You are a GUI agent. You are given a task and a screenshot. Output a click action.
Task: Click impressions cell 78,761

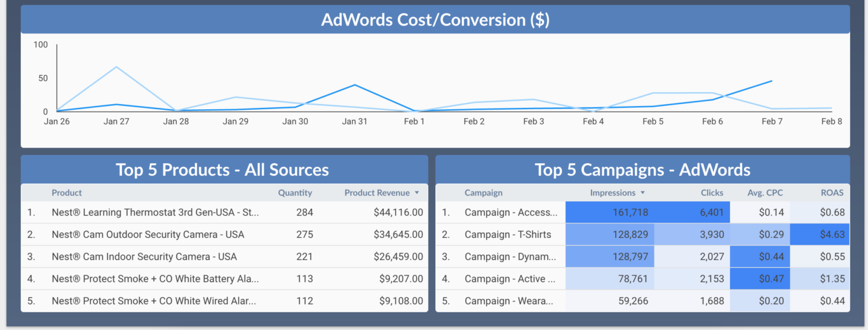pyautogui.click(x=610, y=279)
